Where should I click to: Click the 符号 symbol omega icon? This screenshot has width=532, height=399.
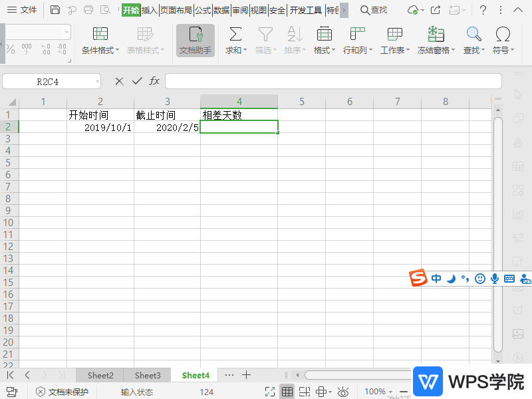click(503, 34)
